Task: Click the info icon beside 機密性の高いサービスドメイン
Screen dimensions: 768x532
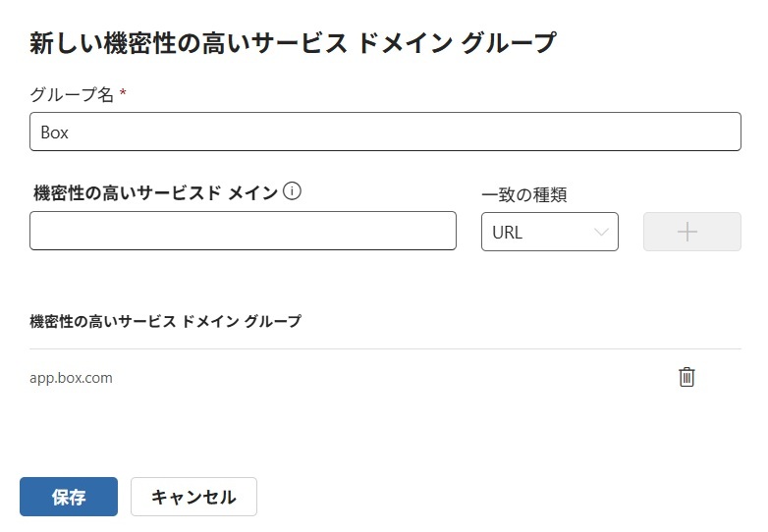Action: tap(292, 191)
